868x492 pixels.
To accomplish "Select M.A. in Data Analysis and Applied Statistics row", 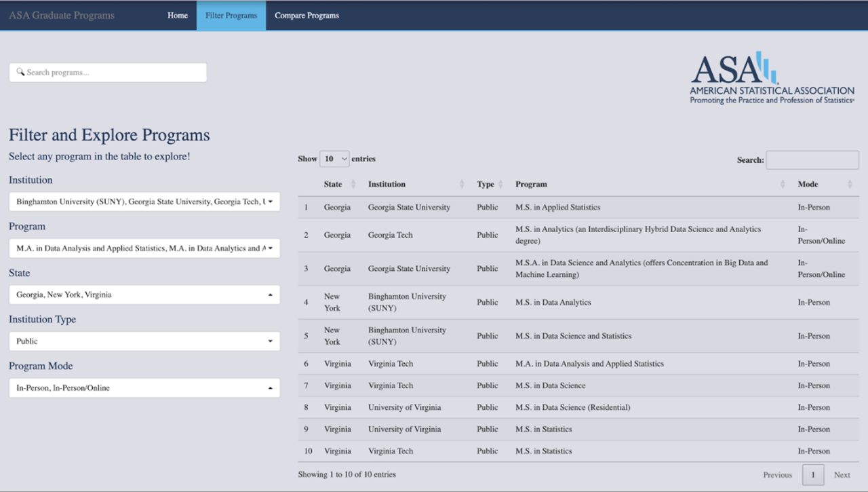I will [x=578, y=364].
